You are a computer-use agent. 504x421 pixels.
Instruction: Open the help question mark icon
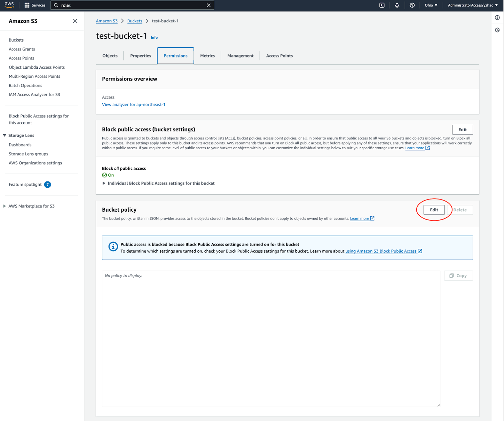coord(412,5)
